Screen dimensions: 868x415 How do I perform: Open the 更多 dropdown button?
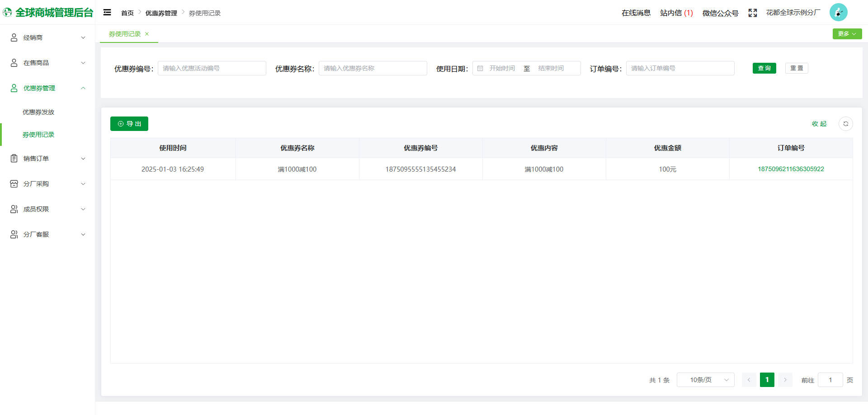pos(847,34)
